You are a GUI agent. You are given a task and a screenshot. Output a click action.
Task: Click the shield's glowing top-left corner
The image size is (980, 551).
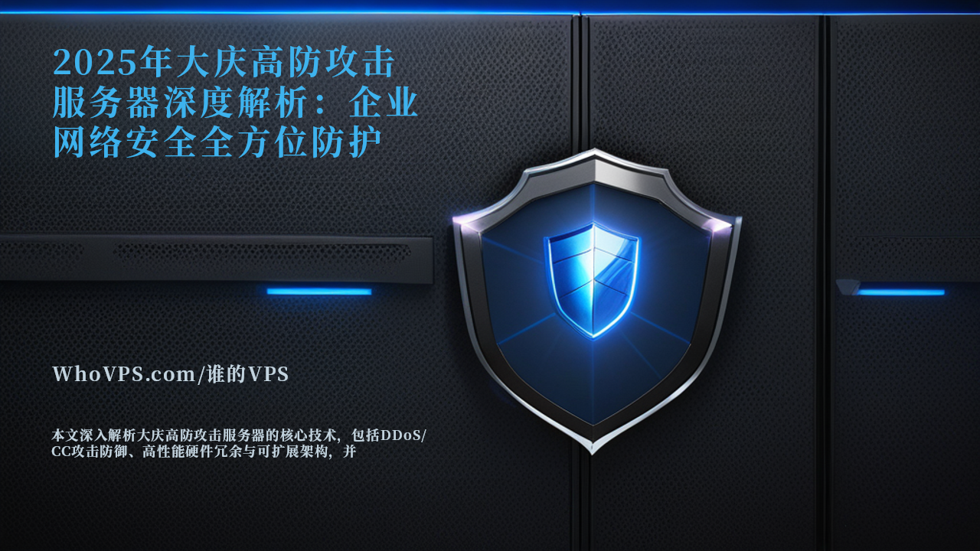(467, 223)
